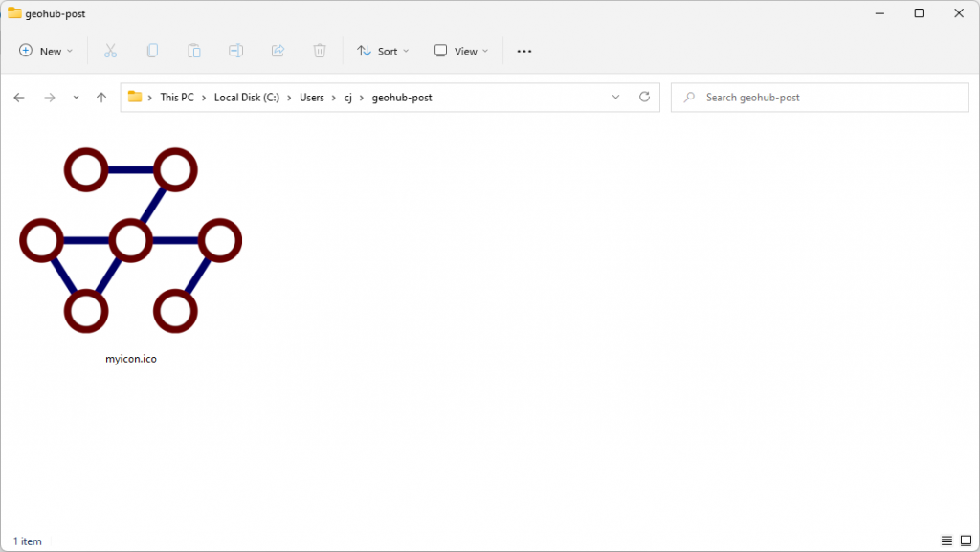The height and width of the screenshot is (552, 980).
Task: Open address bar history dropdown
Action: (615, 97)
